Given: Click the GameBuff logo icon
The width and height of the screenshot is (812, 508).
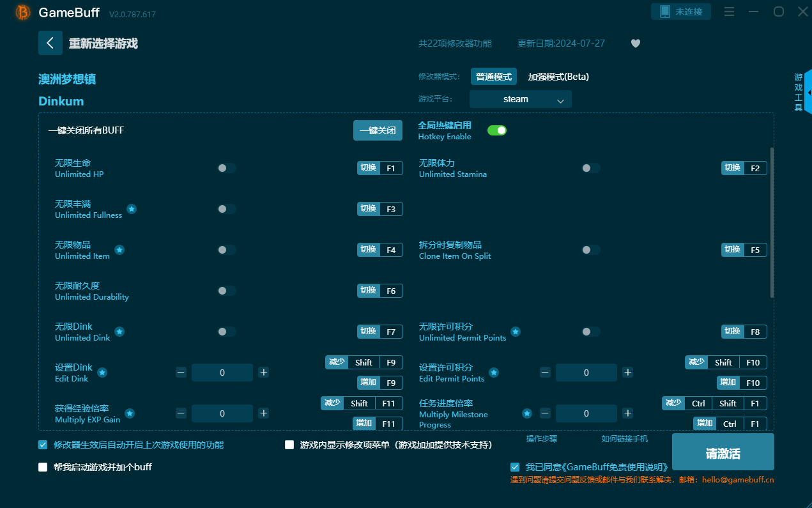Looking at the screenshot, I should (23, 12).
